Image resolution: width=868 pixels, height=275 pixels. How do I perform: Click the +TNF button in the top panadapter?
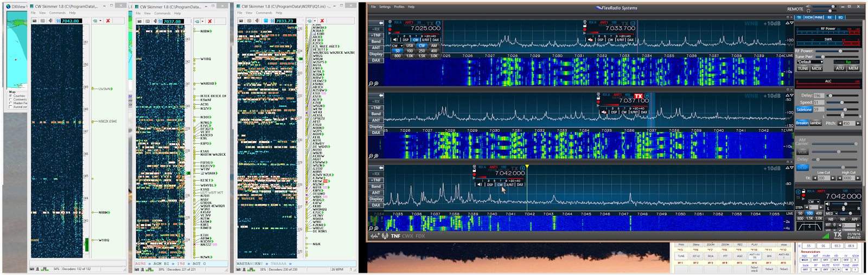click(376, 35)
